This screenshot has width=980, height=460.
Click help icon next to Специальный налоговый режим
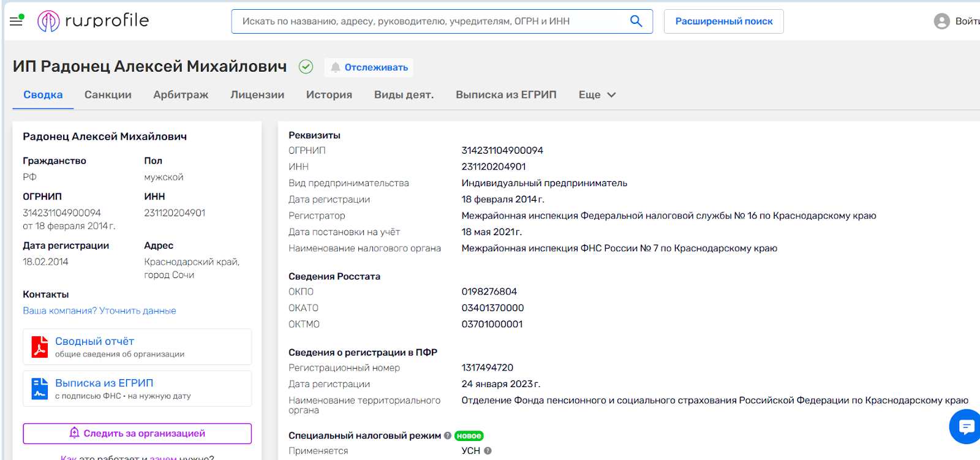pyautogui.click(x=448, y=435)
